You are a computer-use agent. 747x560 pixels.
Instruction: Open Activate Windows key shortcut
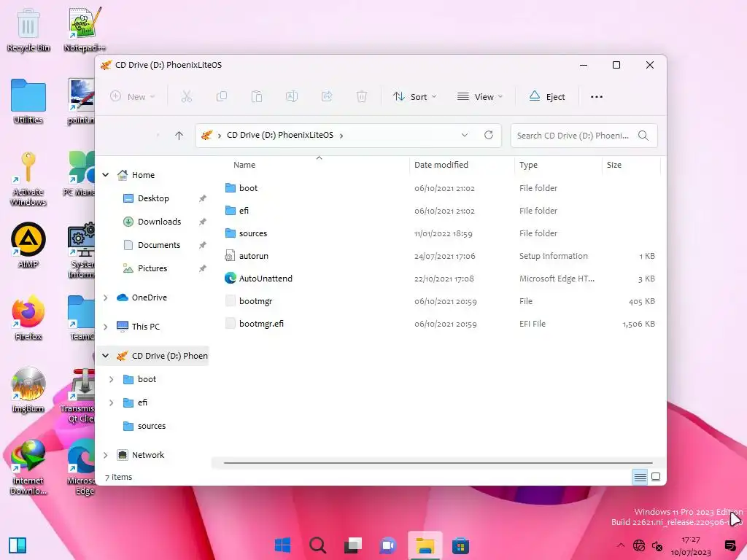tap(28, 179)
